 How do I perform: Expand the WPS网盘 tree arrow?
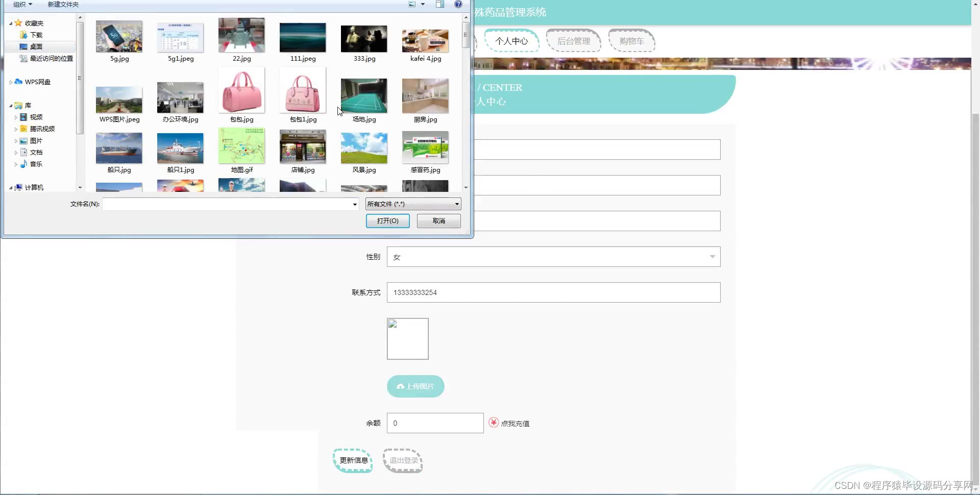[x=11, y=82]
